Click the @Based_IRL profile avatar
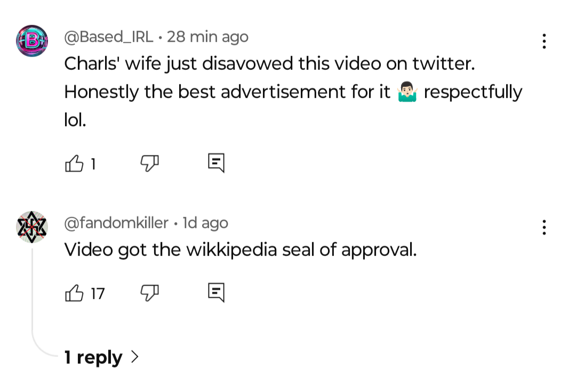Viewport: 576px width, 392px height. click(32, 41)
